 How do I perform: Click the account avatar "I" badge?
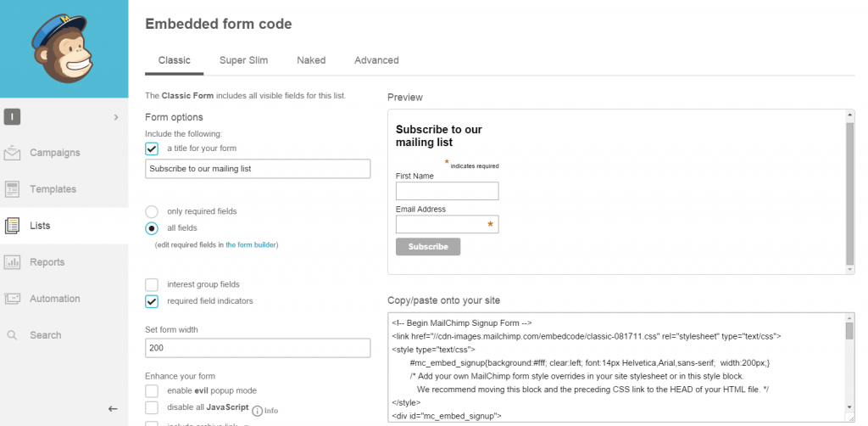(12, 117)
